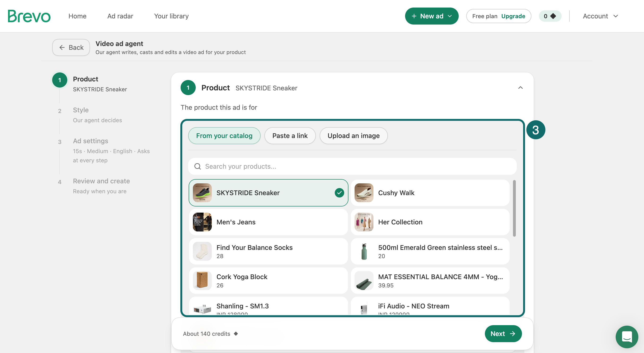This screenshot has height=353, width=644.
Task: Click Next to continue
Action: pos(503,333)
